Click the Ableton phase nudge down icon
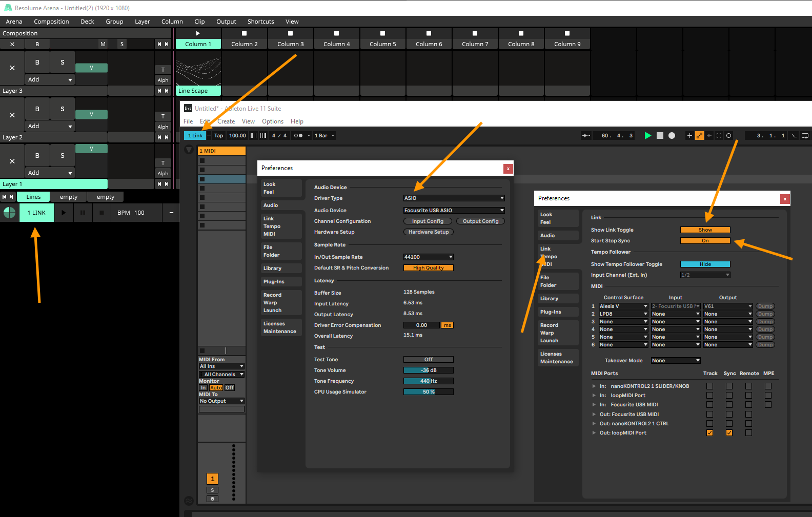 point(253,136)
